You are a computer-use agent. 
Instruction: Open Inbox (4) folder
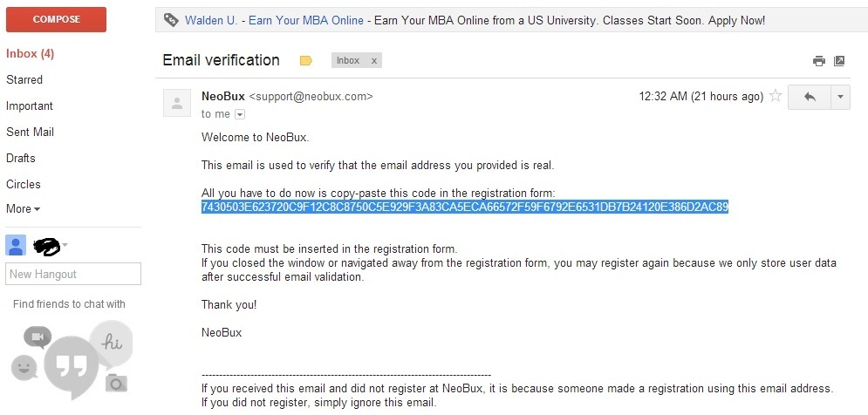coord(30,54)
